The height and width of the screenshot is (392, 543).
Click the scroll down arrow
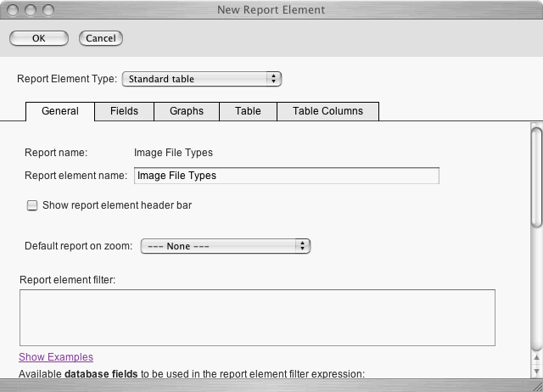click(536, 371)
